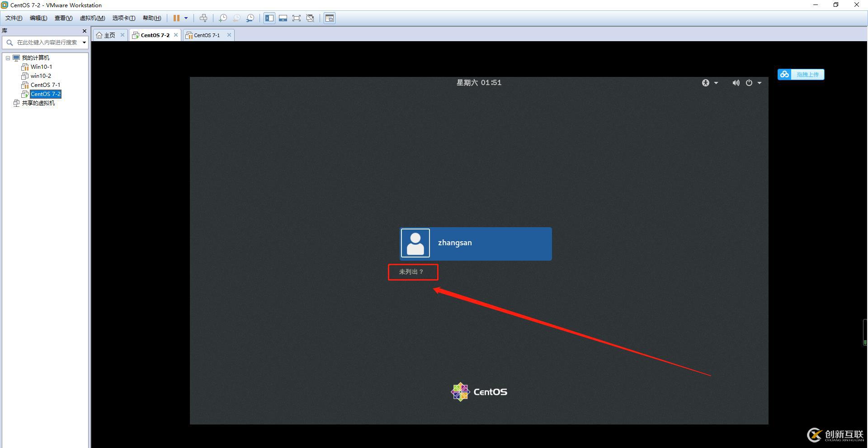Revert to the previous snapshot icon

[236, 18]
